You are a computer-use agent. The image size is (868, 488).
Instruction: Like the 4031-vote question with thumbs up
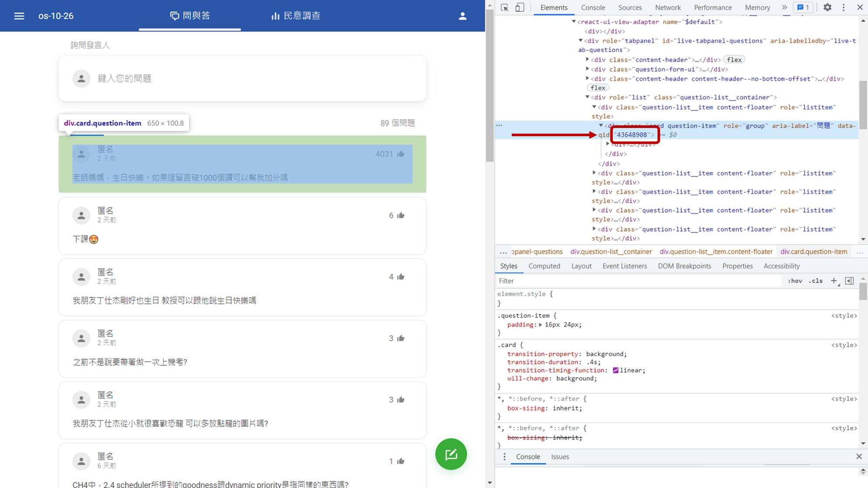pos(401,154)
